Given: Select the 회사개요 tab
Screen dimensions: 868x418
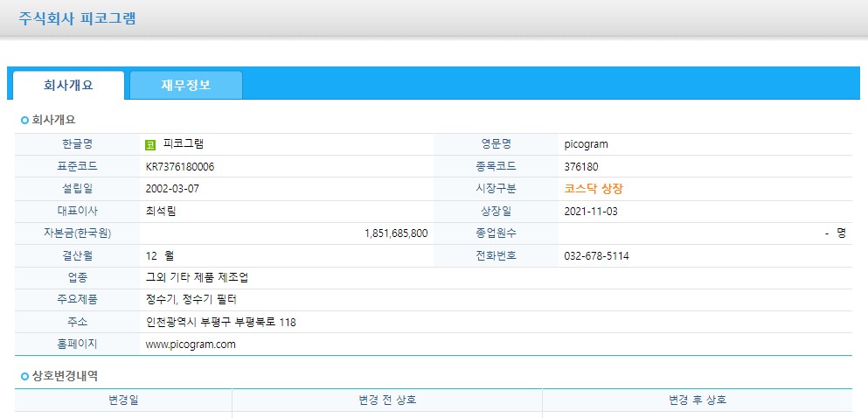Looking at the screenshot, I should pyautogui.click(x=69, y=85).
